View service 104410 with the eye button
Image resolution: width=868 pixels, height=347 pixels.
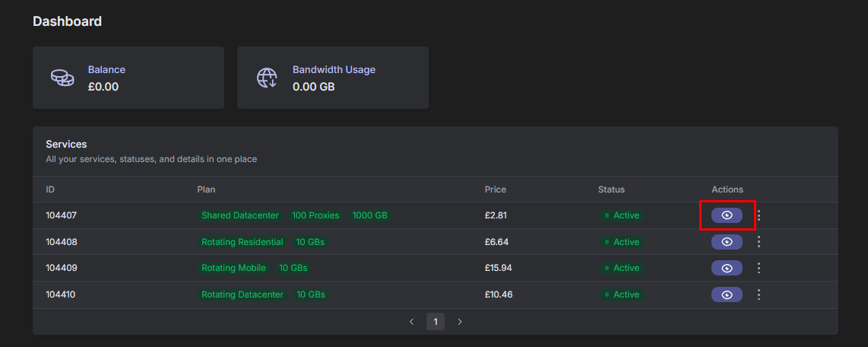tap(727, 294)
